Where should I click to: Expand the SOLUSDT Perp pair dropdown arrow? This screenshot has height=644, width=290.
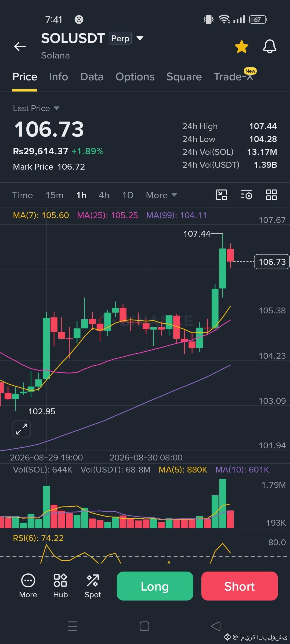pos(140,38)
